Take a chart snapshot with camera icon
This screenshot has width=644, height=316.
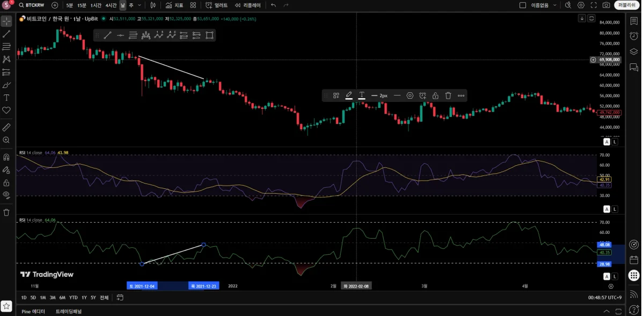click(606, 5)
